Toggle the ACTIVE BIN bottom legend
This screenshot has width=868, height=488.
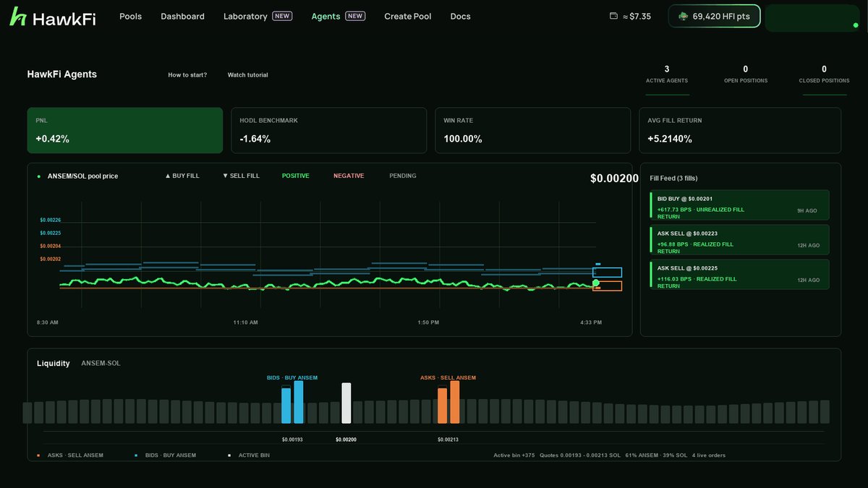tap(249, 455)
